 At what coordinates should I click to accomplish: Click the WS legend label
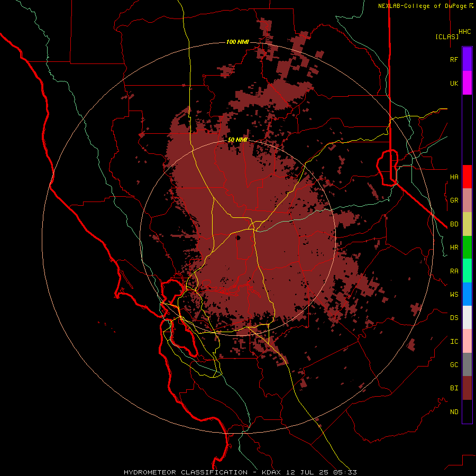tap(454, 294)
